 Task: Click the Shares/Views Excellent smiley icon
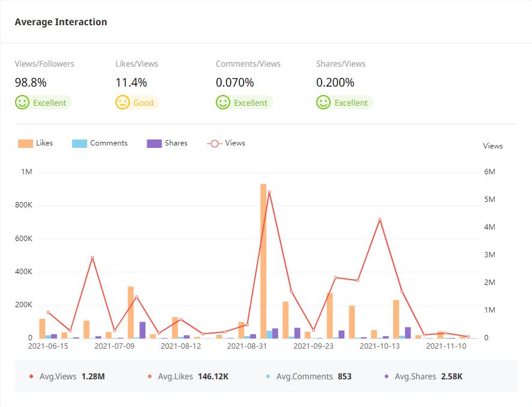[x=323, y=102]
